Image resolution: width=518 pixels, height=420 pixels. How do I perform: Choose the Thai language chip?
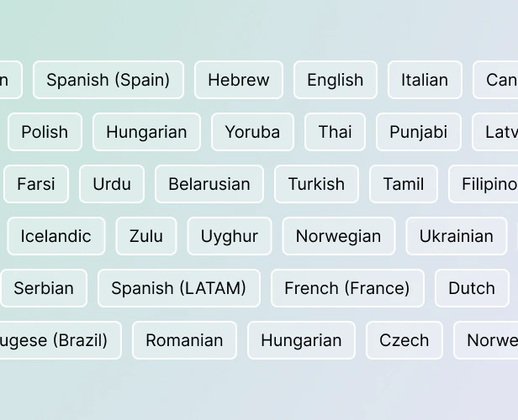coord(335,132)
